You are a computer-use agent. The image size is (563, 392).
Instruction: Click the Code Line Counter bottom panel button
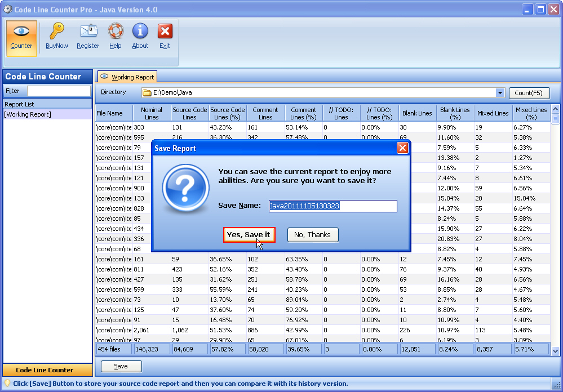tap(47, 369)
